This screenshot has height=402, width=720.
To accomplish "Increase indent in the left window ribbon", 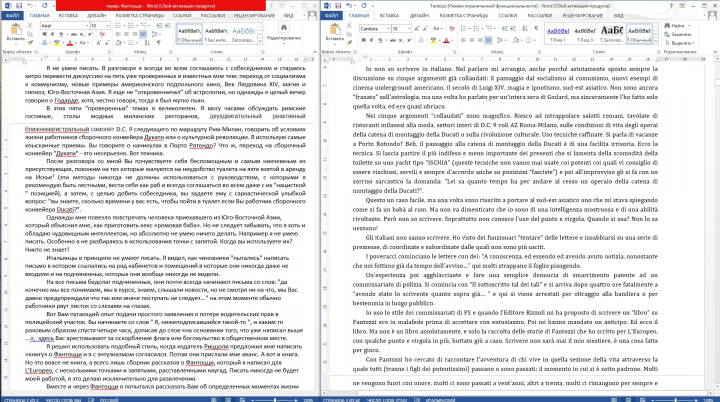I will tap(168, 25).
